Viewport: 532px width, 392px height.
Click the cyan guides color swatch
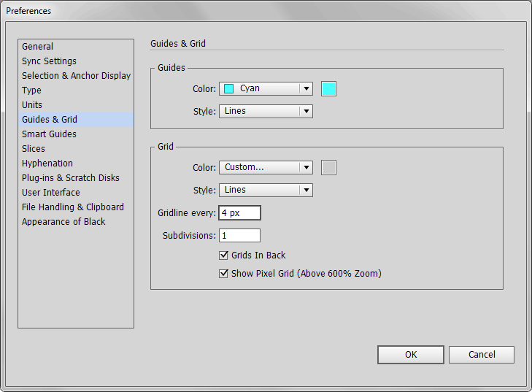click(x=328, y=89)
